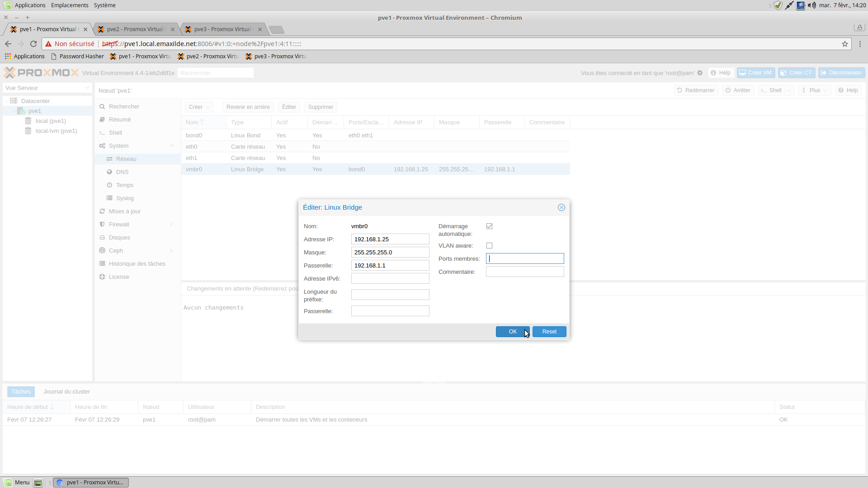The image size is (868, 488).
Task: Open the Résumé panel icon
Action: pos(102,120)
